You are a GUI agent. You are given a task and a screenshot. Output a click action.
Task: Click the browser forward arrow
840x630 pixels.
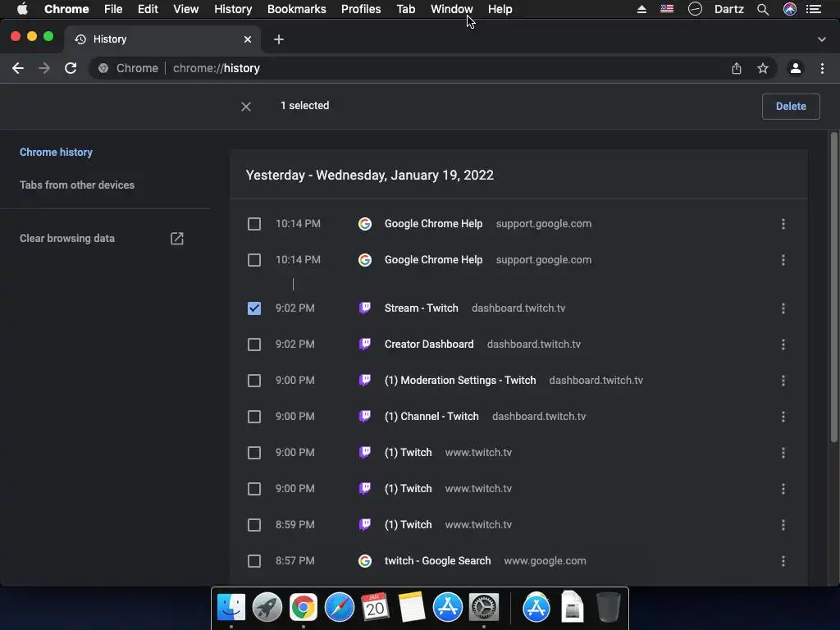[x=44, y=68]
